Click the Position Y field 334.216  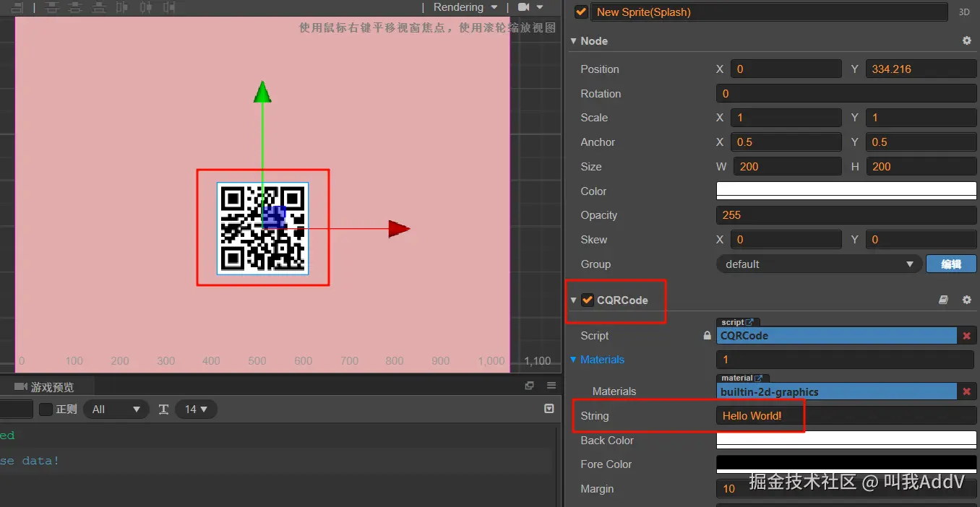point(921,69)
